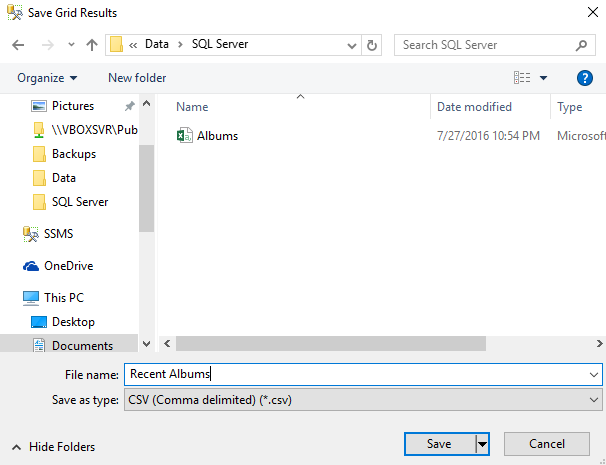Open the Change your view icon
Screen dimensions: 606x465
[x=522, y=78]
